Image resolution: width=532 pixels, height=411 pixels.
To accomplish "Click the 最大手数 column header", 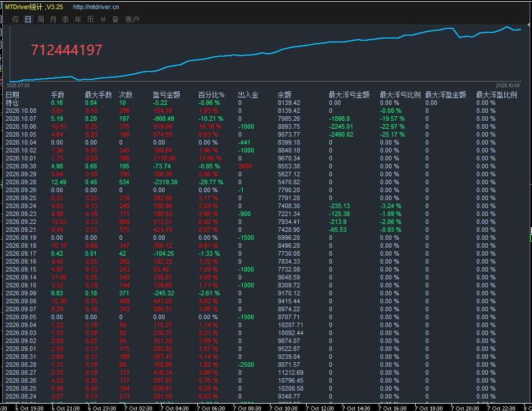I will tap(98, 95).
